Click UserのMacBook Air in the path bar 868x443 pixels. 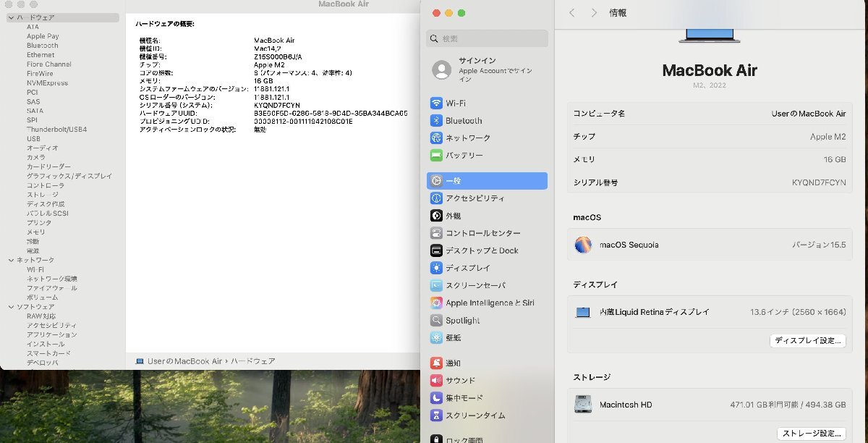click(x=184, y=361)
